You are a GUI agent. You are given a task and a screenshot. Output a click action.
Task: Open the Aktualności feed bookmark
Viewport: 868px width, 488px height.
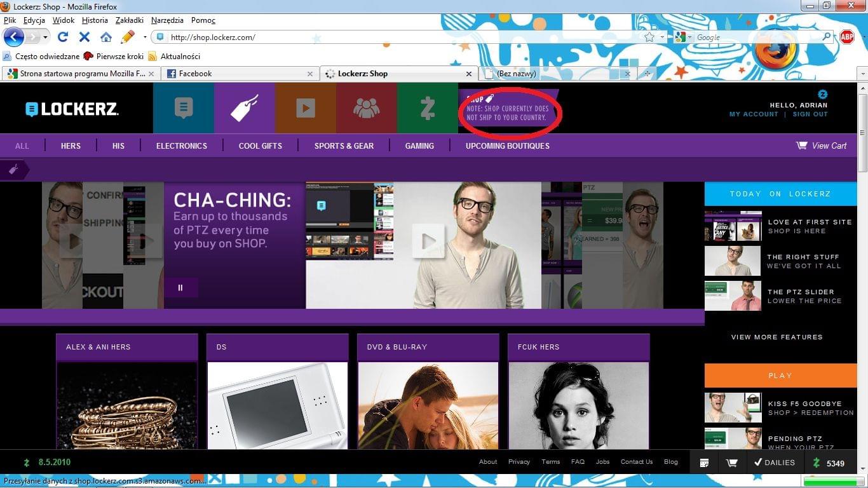pos(174,56)
